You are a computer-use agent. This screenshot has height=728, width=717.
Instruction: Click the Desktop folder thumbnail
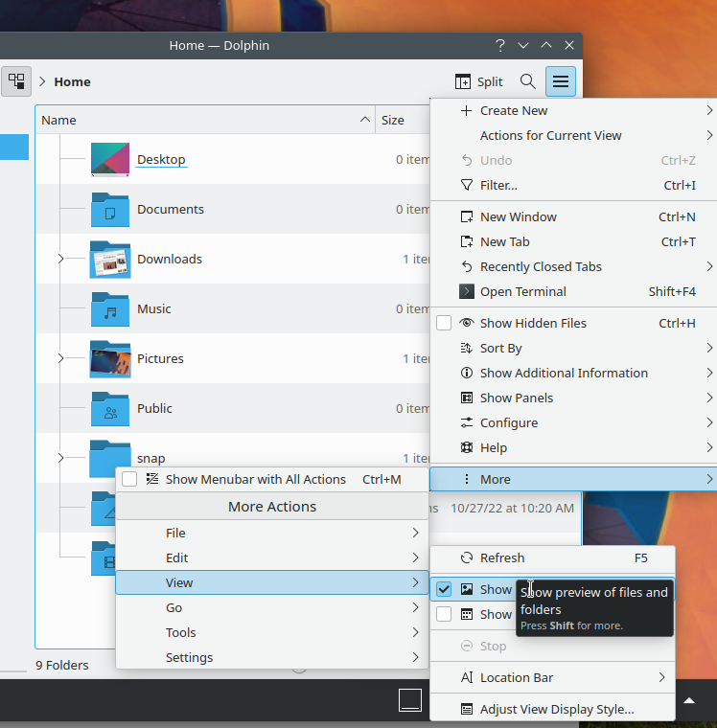[109, 160]
